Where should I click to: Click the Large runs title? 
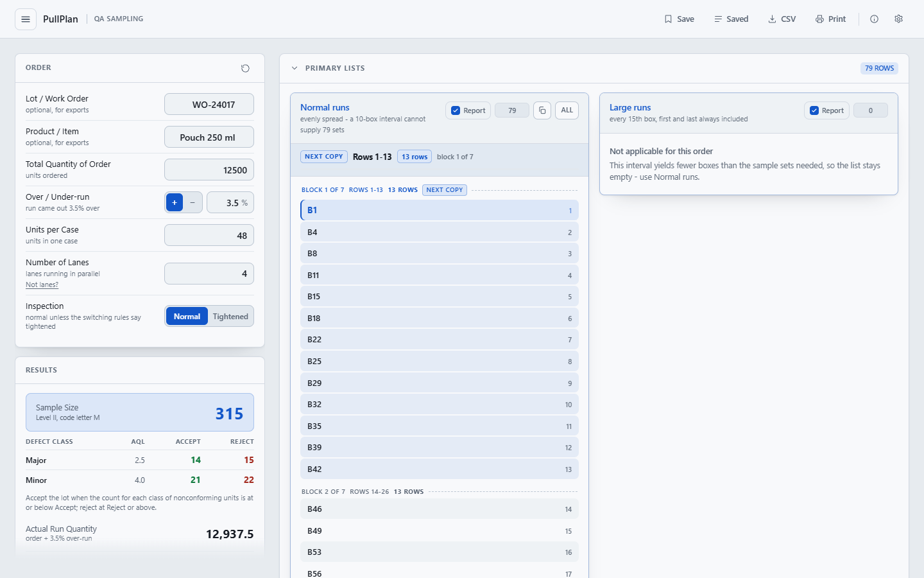click(x=630, y=107)
